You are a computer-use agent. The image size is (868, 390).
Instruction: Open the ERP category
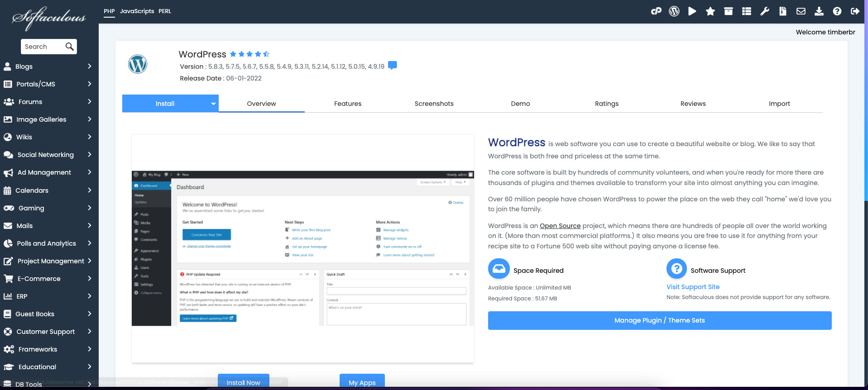click(49, 296)
